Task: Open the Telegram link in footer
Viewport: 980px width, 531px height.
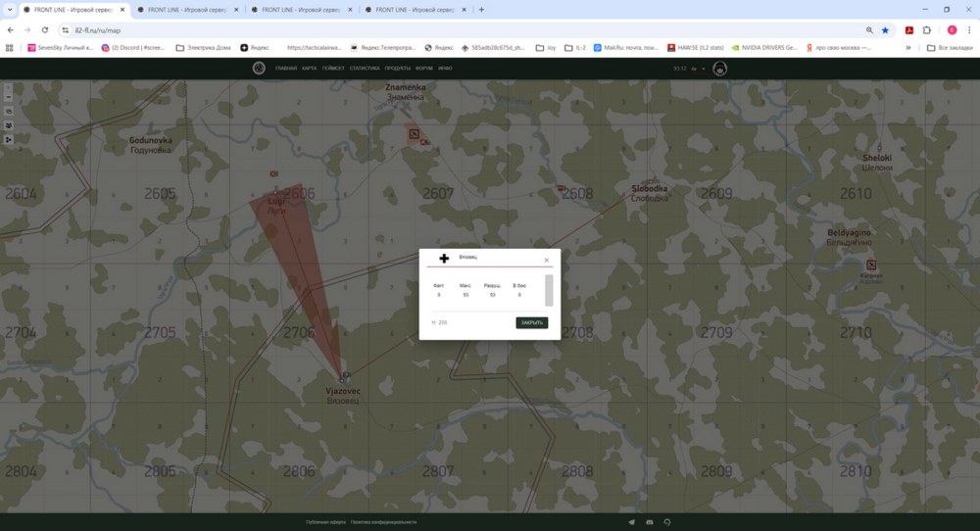Action: (631, 522)
